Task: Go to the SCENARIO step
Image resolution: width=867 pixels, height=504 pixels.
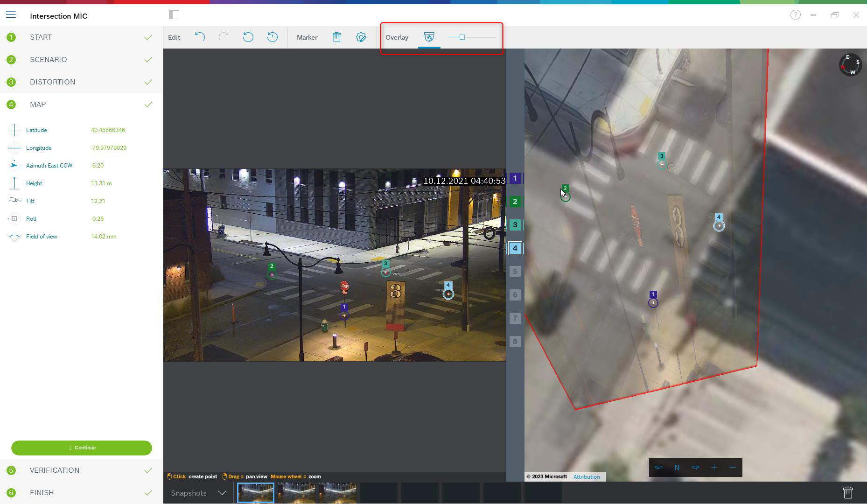Action: [49, 60]
